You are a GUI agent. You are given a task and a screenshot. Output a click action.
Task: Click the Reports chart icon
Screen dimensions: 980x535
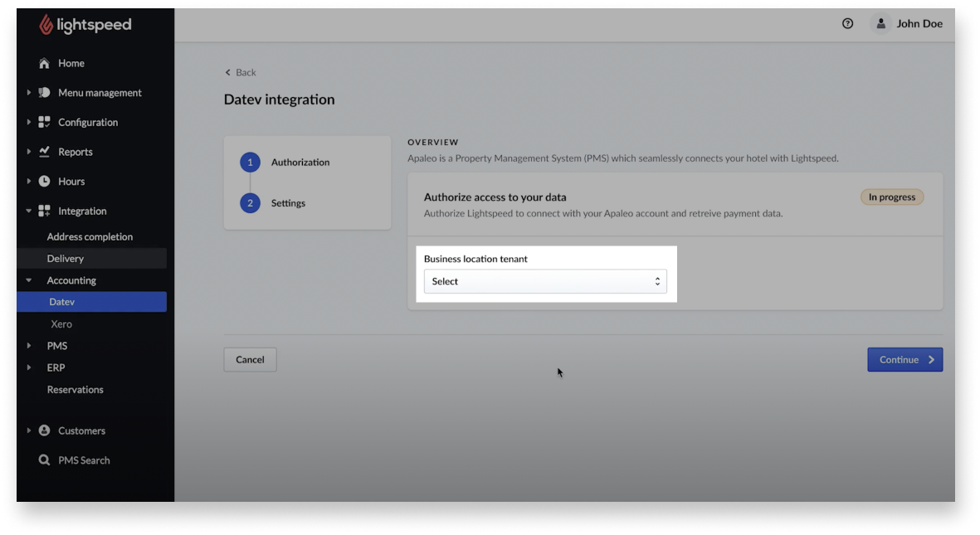pyautogui.click(x=44, y=151)
